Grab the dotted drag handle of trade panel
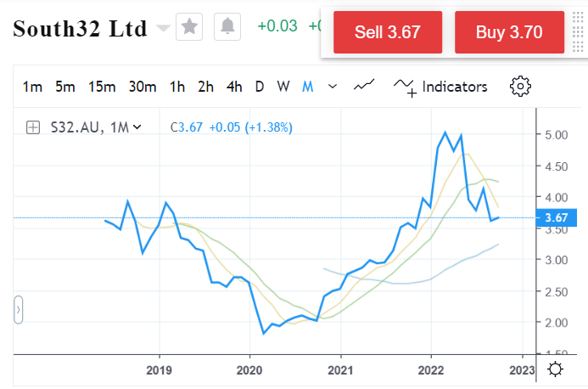The image size is (588, 389). click(578, 32)
